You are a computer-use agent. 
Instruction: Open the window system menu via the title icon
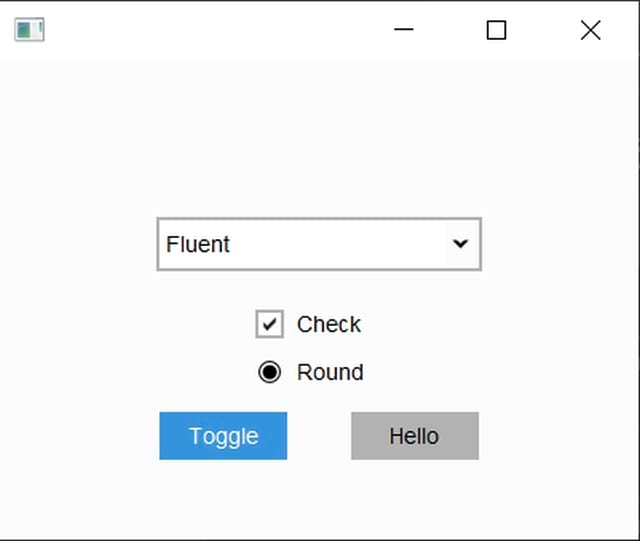pyautogui.click(x=29, y=29)
